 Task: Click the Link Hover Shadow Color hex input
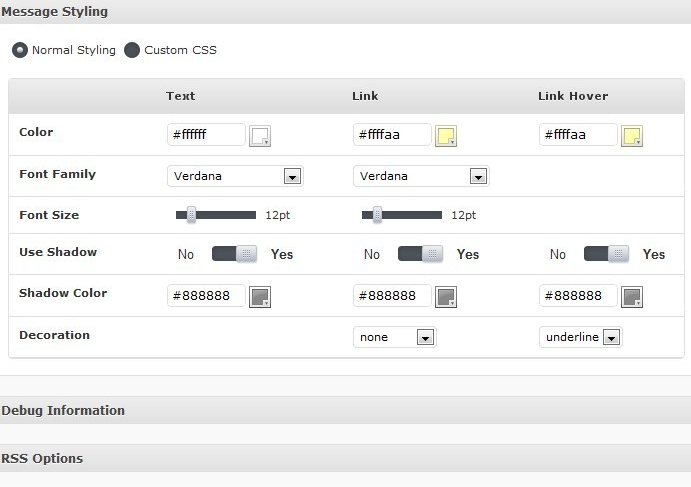[578, 295]
